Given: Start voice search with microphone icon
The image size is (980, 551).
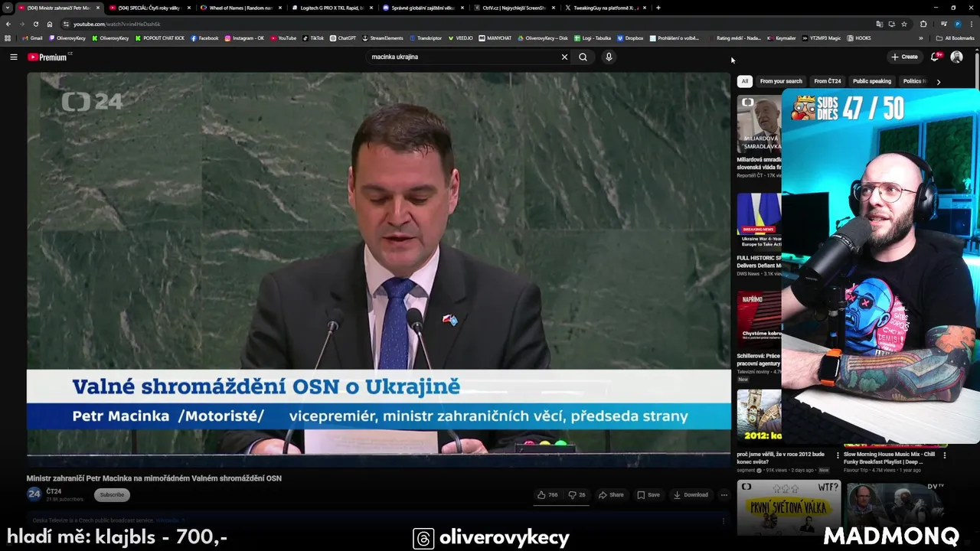Looking at the screenshot, I should coord(609,57).
